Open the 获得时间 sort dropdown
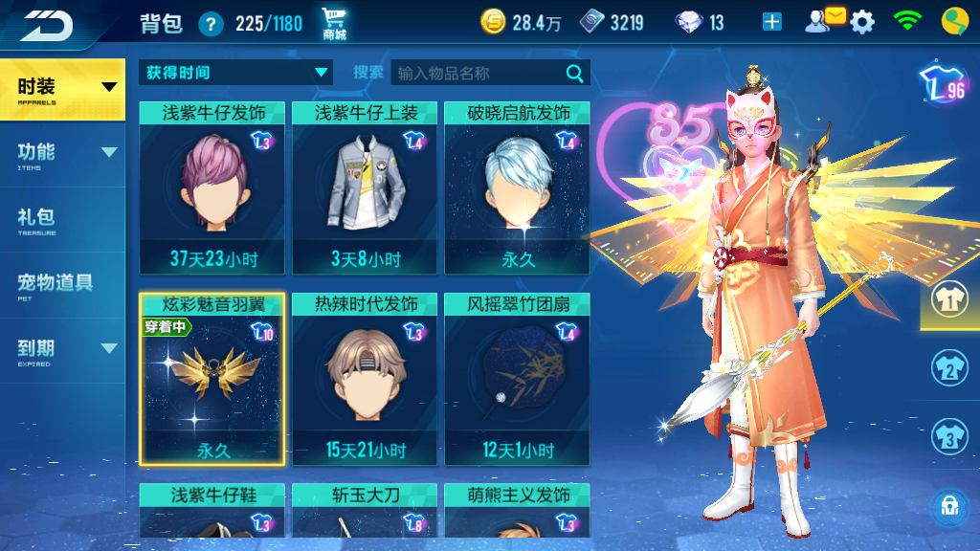The image size is (980, 551). (235, 73)
